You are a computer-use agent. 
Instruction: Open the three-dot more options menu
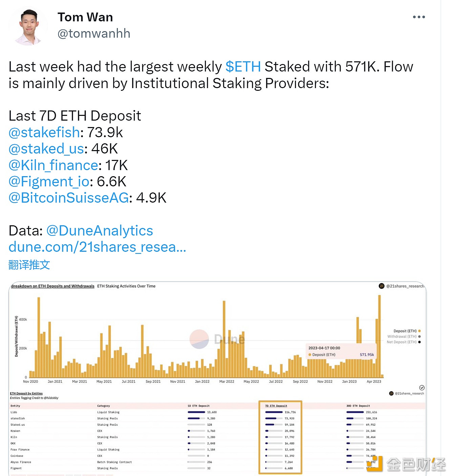coord(419,17)
